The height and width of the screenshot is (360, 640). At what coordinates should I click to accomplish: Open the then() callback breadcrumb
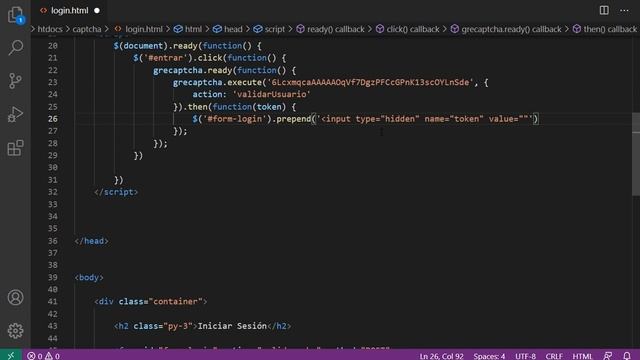605,29
